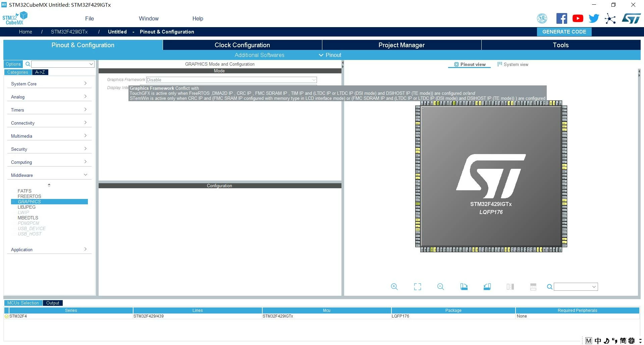Open the ST Facebook page icon
The width and height of the screenshot is (644, 345).
point(561,18)
